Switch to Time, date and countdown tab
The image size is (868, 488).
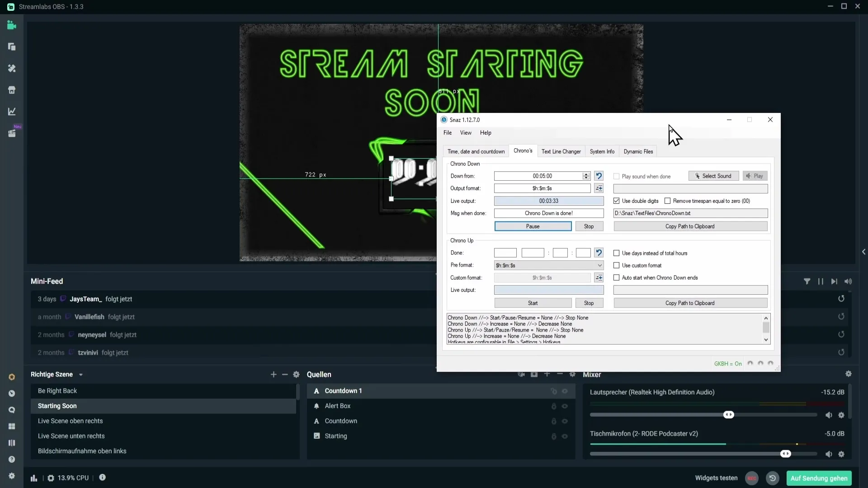[476, 152]
